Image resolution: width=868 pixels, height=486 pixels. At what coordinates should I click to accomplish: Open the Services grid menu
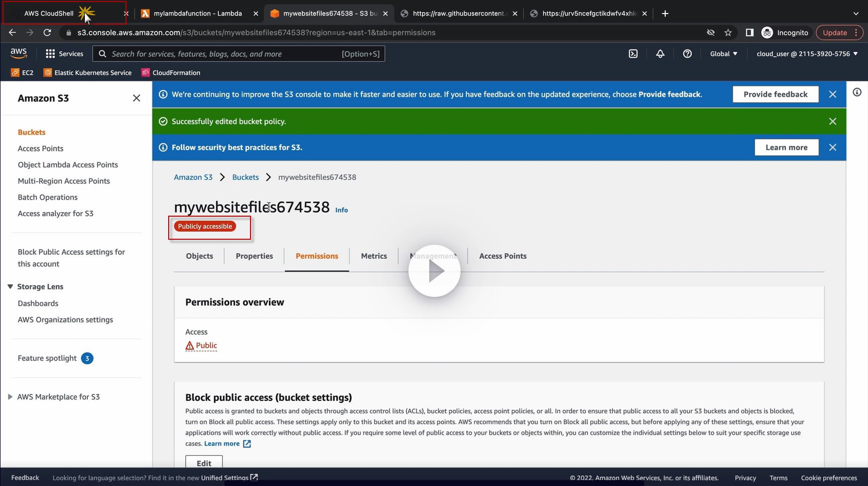(64, 54)
